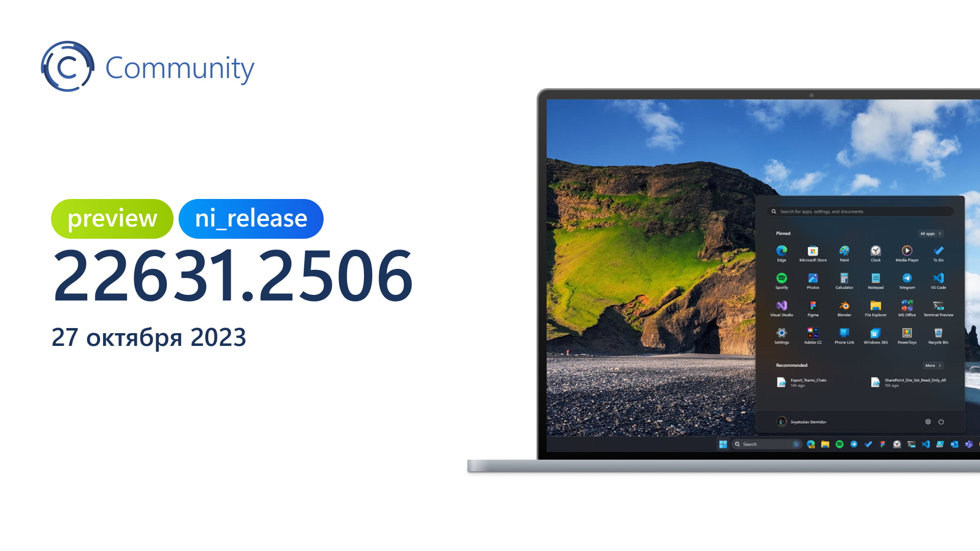Open Visual Studio from pinned apps
This screenshot has height=551, width=980.
[782, 308]
